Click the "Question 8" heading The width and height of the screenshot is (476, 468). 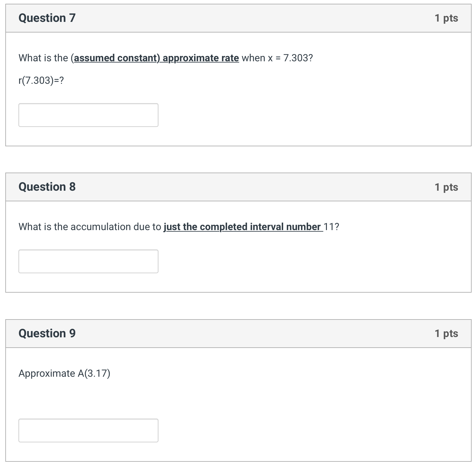(x=47, y=187)
